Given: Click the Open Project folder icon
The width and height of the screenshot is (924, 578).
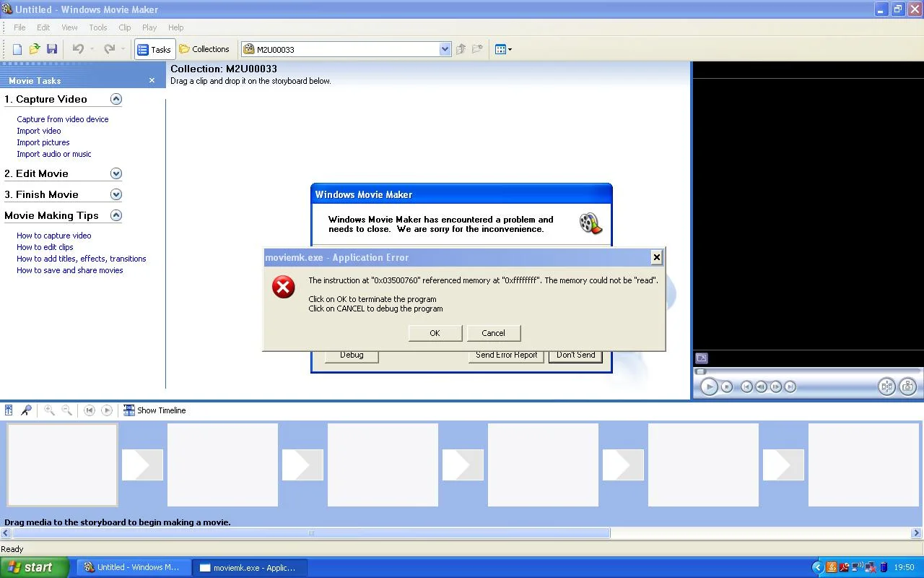Looking at the screenshot, I should 35,49.
